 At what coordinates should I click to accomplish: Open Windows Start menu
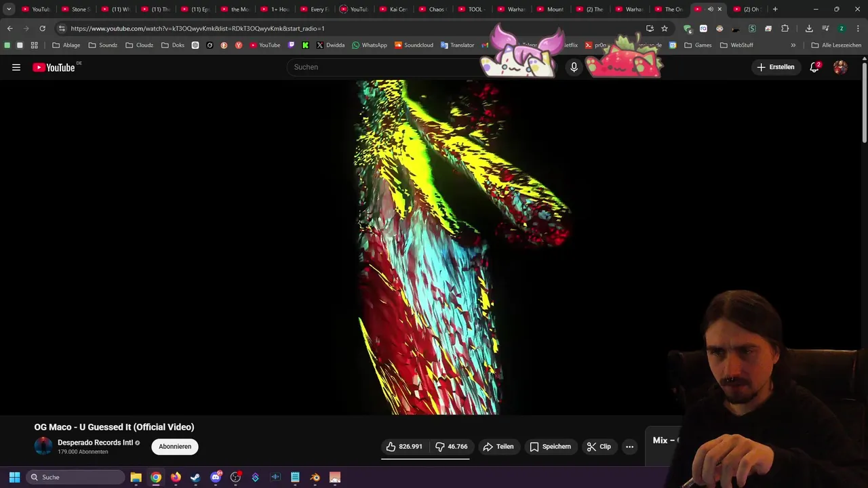pos(14,477)
